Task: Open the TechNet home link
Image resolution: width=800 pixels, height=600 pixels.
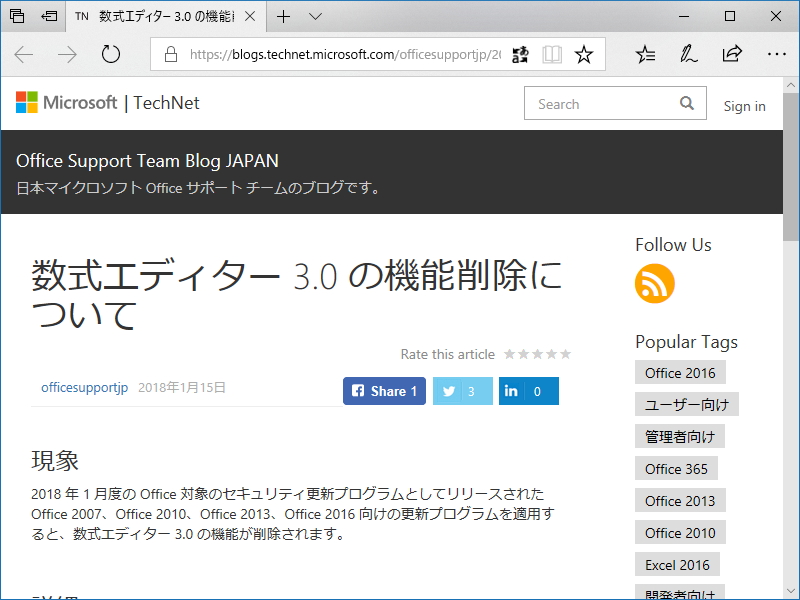Action: (166, 103)
